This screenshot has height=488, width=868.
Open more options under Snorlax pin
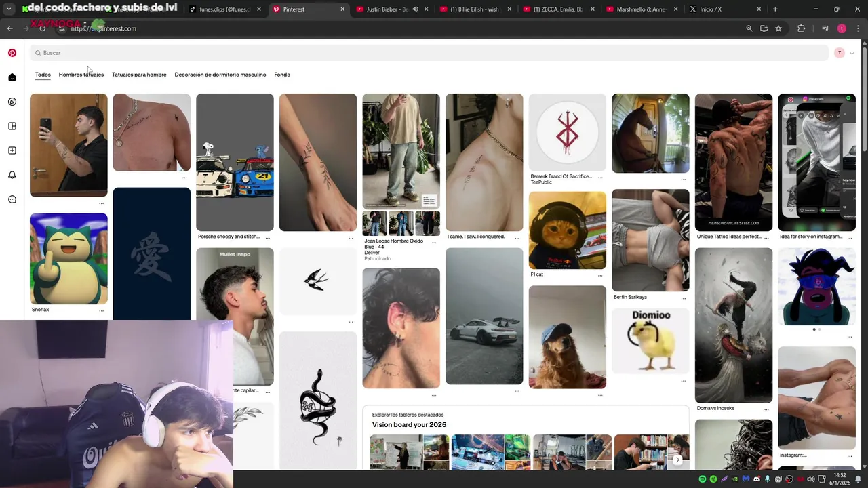tap(101, 311)
